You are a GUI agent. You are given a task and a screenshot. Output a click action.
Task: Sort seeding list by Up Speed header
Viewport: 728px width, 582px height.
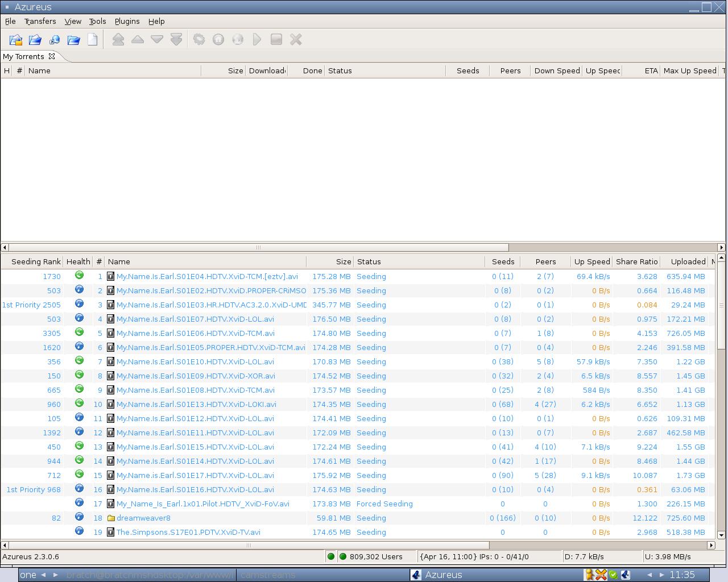point(591,261)
